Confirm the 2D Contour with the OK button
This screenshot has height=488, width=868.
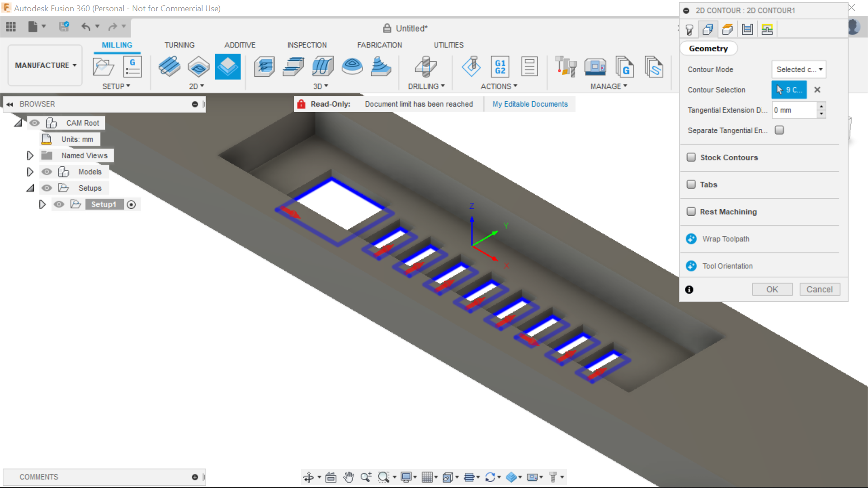(x=772, y=289)
